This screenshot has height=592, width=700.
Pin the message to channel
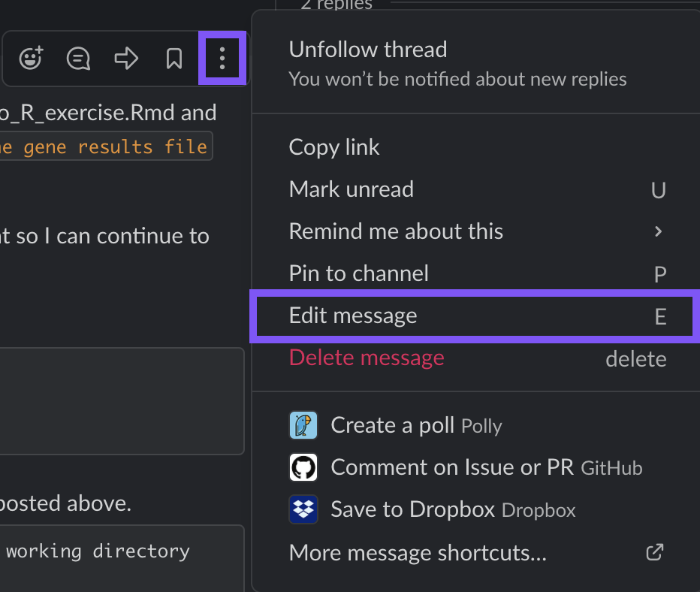(x=359, y=273)
